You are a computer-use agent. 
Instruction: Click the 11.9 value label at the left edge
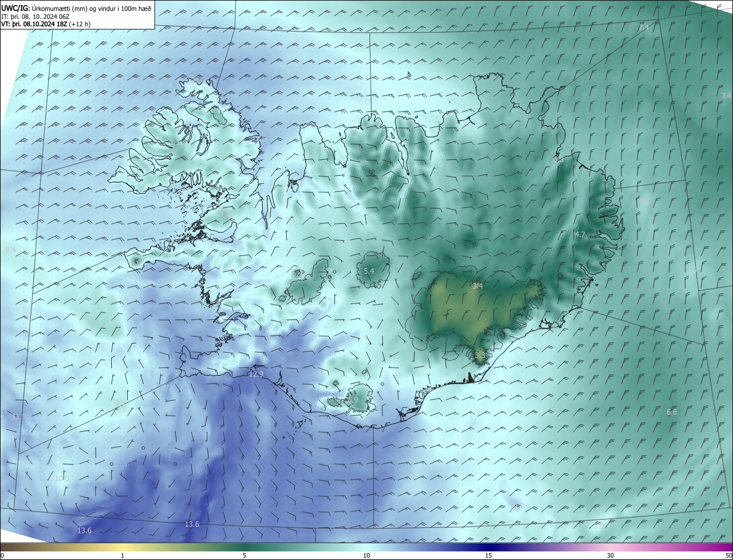[x=19, y=416]
